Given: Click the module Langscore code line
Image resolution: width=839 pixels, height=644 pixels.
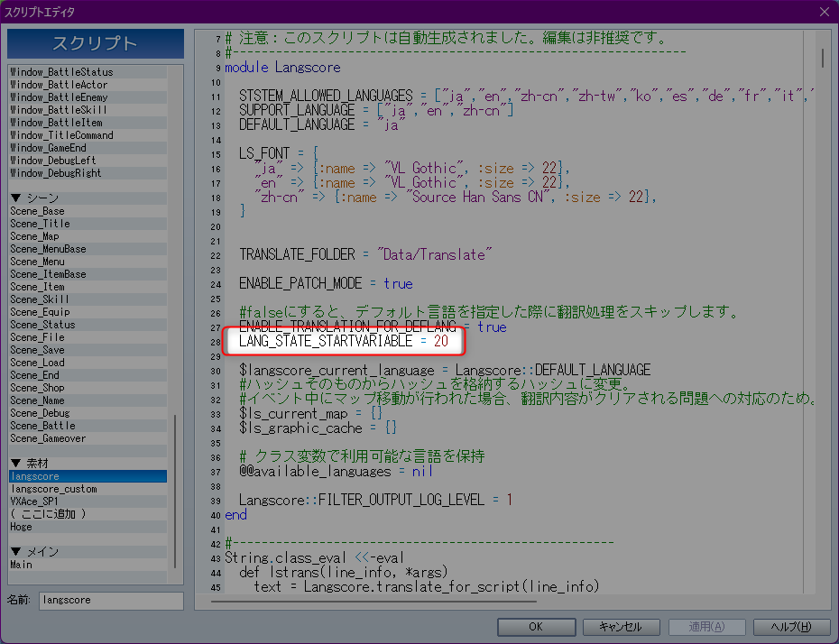Looking at the screenshot, I should pyautogui.click(x=282, y=68).
